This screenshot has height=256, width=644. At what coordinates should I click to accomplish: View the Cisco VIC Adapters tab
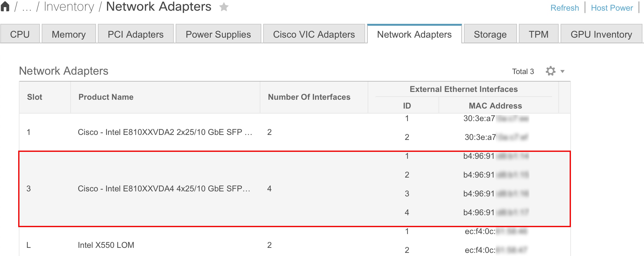314,34
